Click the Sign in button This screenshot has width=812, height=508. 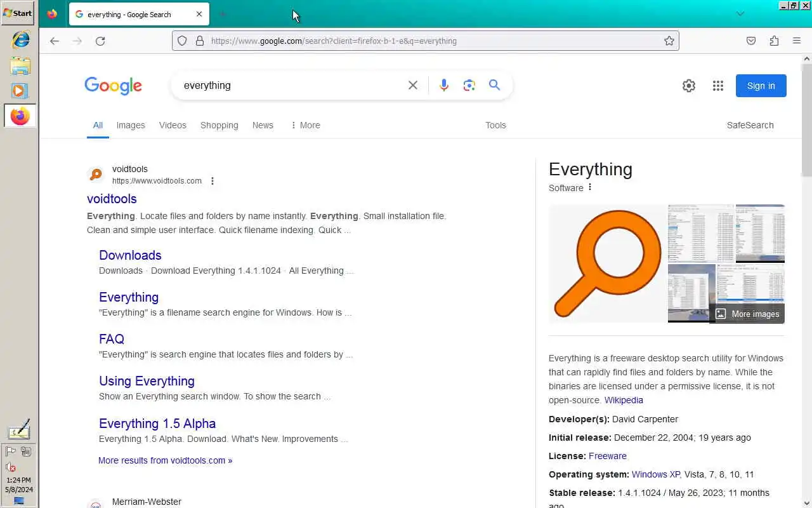(x=761, y=86)
